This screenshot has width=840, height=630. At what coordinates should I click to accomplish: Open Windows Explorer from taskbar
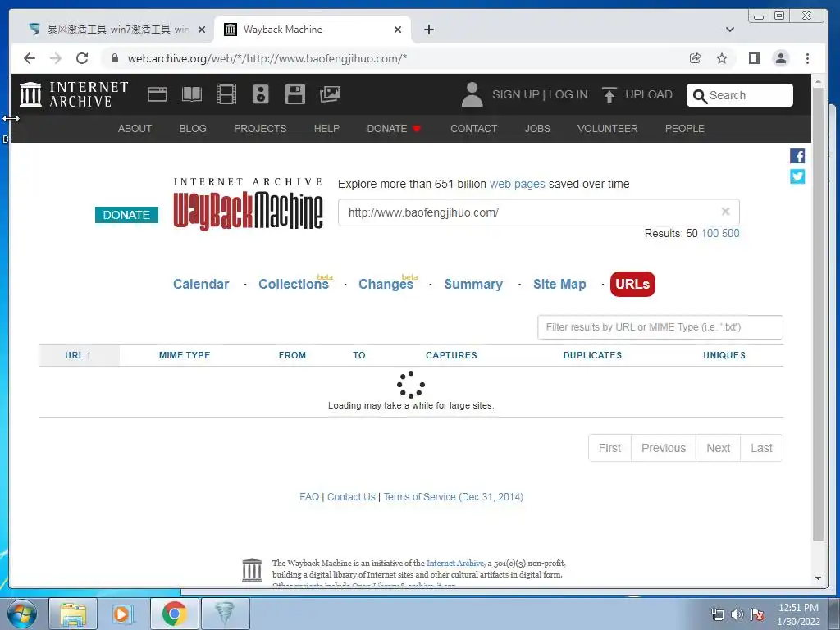point(73,614)
